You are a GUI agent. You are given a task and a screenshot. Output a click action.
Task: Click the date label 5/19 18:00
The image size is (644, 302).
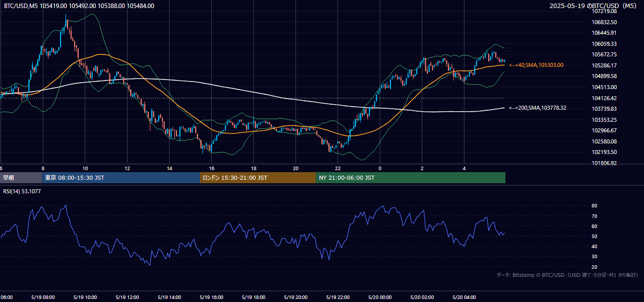pos(253,297)
